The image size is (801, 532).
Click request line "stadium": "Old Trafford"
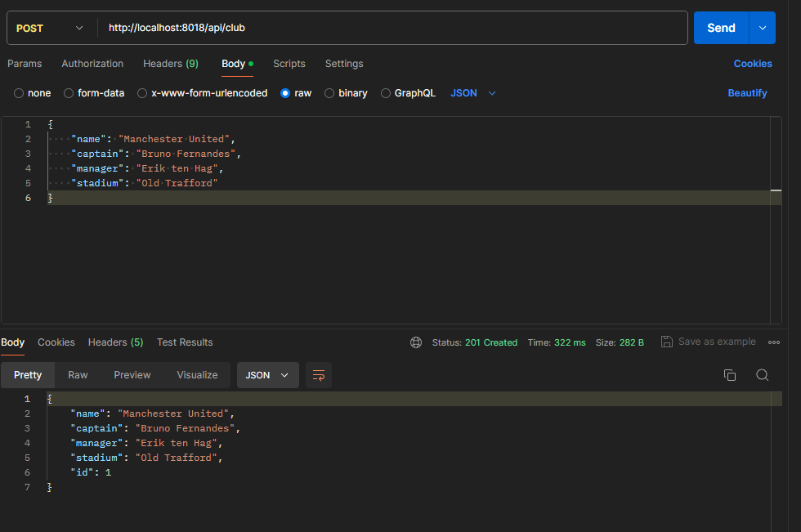(x=145, y=183)
